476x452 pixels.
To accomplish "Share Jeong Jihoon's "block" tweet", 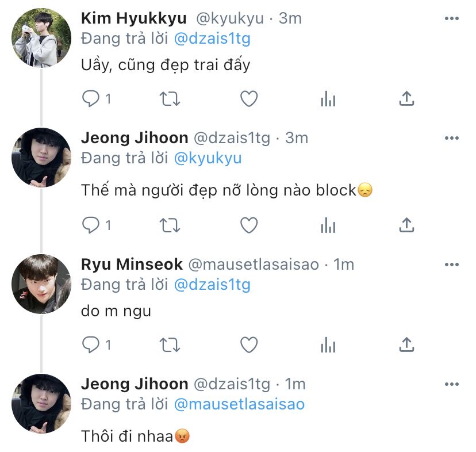I will (406, 225).
